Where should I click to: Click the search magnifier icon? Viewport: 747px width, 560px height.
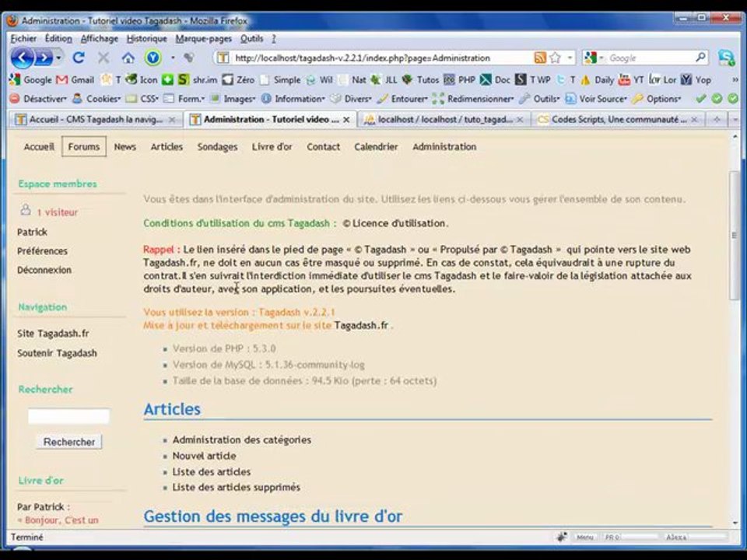point(700,58)
